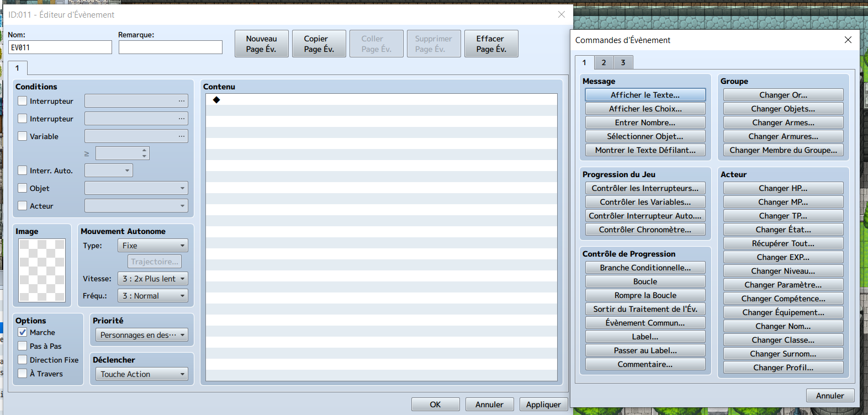
Task: Expand the Vitesse dropdown
Action: pyautogui.click(x=153, y=279)
